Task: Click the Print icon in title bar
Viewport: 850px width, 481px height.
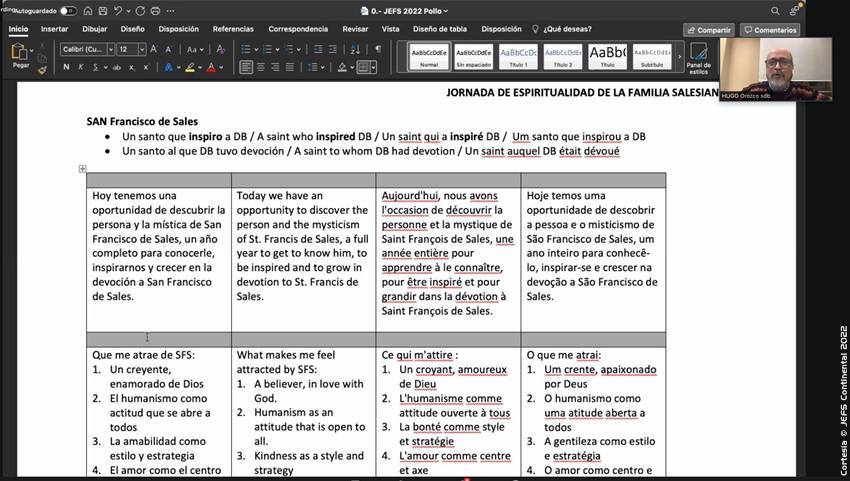Action: point(155,11)
